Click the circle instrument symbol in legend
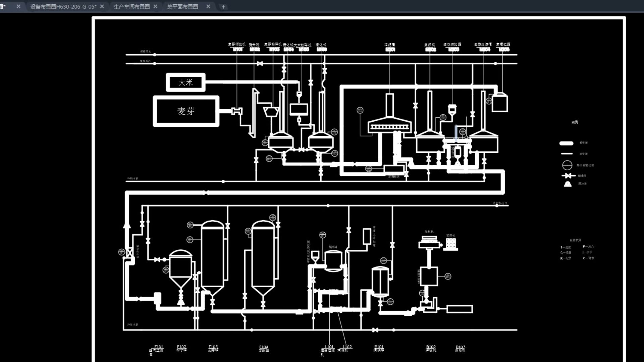The width and height of the screenshot is (644, 362). (567, 165)
